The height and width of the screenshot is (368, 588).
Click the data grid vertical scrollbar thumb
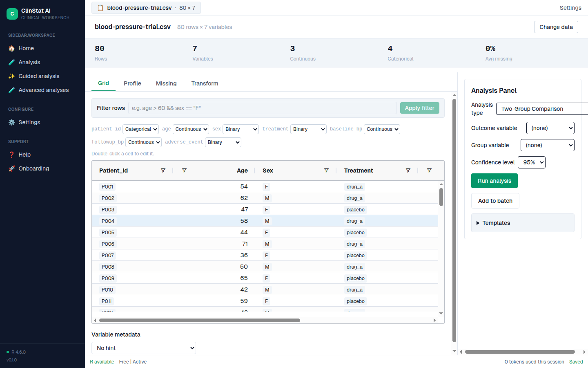(x=441, y=197)
